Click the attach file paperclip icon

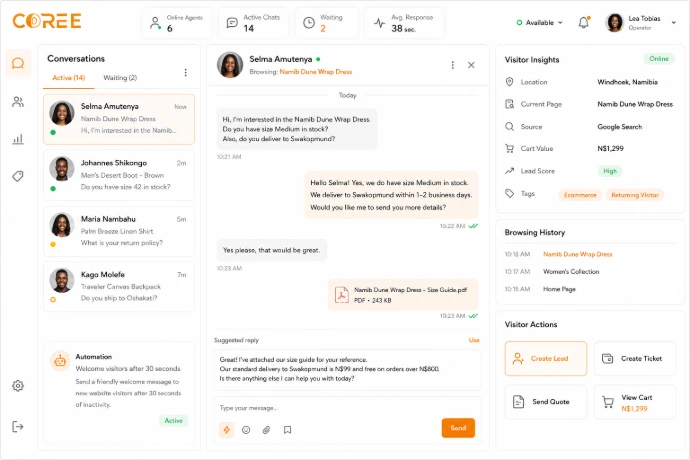(266, 430)
